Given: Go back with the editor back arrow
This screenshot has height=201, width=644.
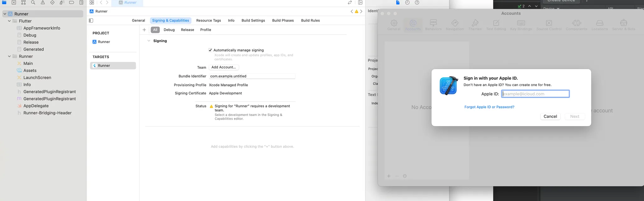Looking at the screenshot, I should point(101,3).
